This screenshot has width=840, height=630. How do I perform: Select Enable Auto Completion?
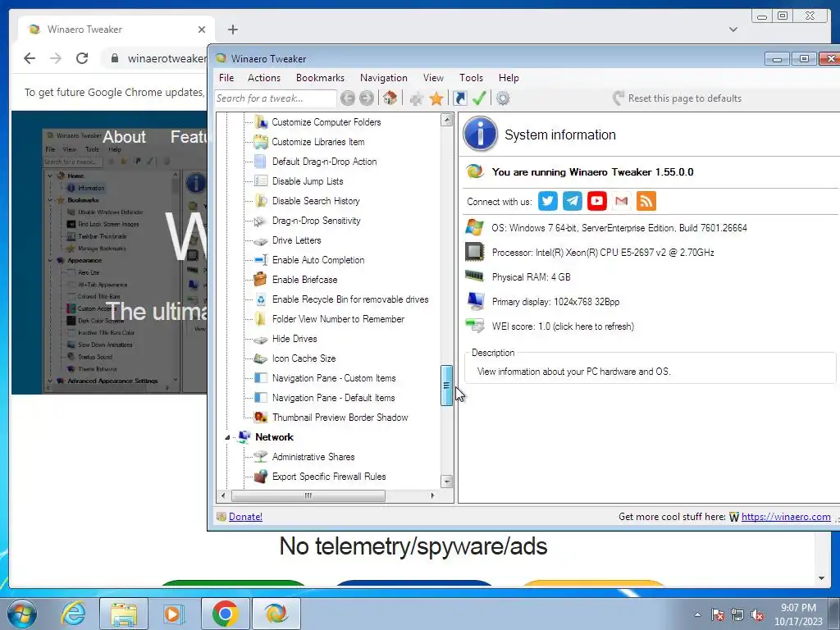coord(318,260)
